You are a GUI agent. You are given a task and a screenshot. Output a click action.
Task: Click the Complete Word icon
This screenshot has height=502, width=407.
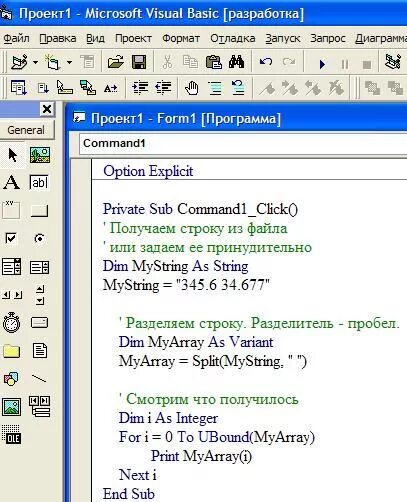pos(110,88)
